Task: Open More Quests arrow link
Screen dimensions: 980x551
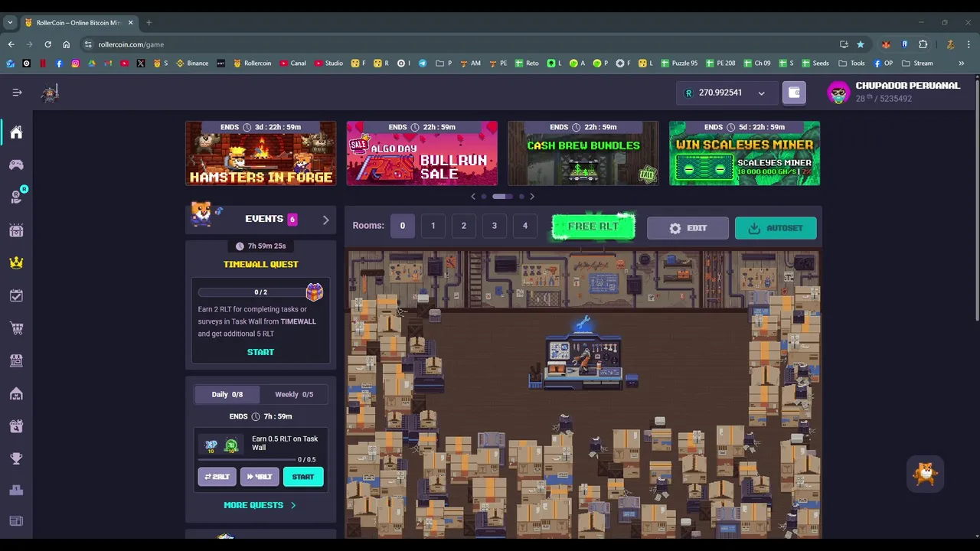Action: 260,505
